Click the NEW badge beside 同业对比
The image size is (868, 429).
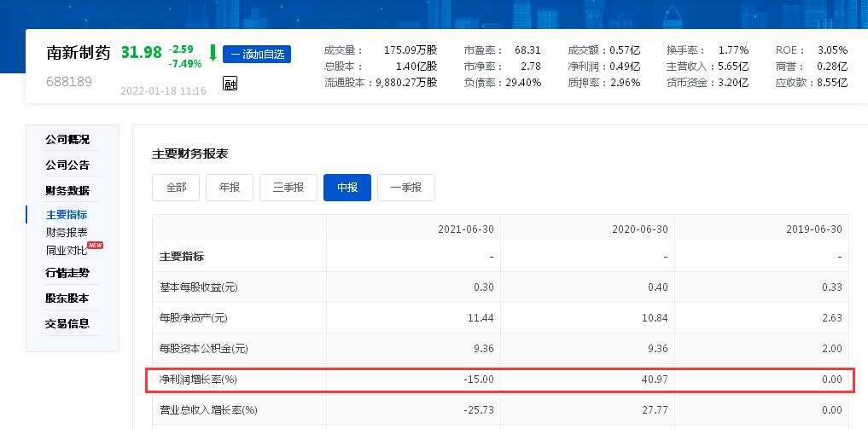pyautogui.click(x=96, y=245)
